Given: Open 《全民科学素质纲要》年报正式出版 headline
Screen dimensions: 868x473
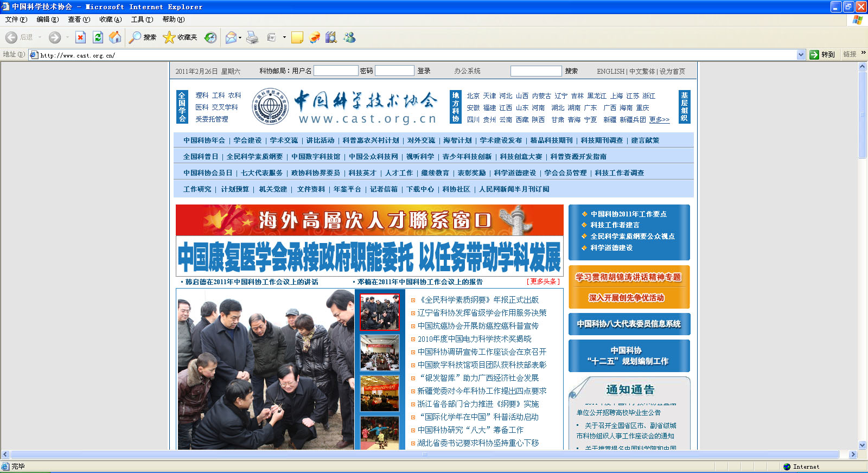Looking at the screenshot, I should [478, 300].
